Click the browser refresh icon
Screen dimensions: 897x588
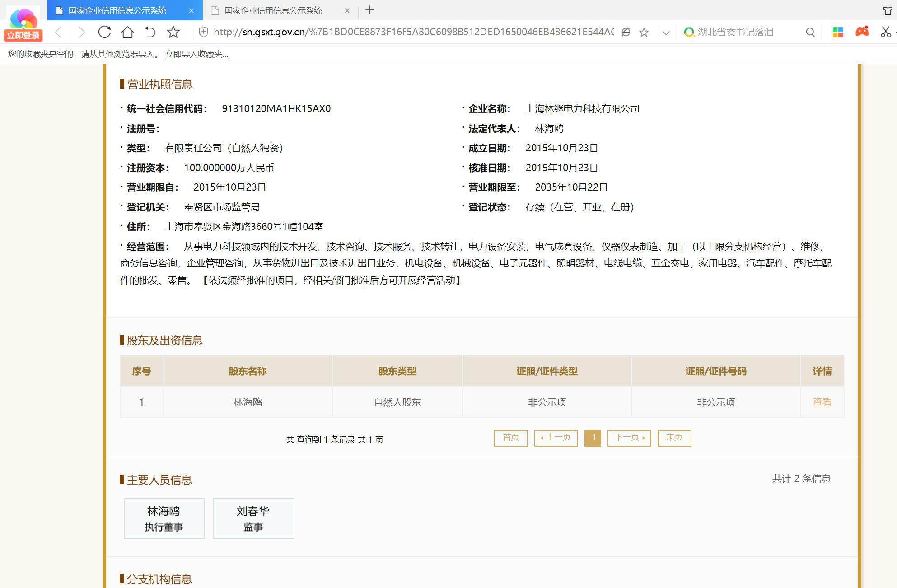pos(104,32)
